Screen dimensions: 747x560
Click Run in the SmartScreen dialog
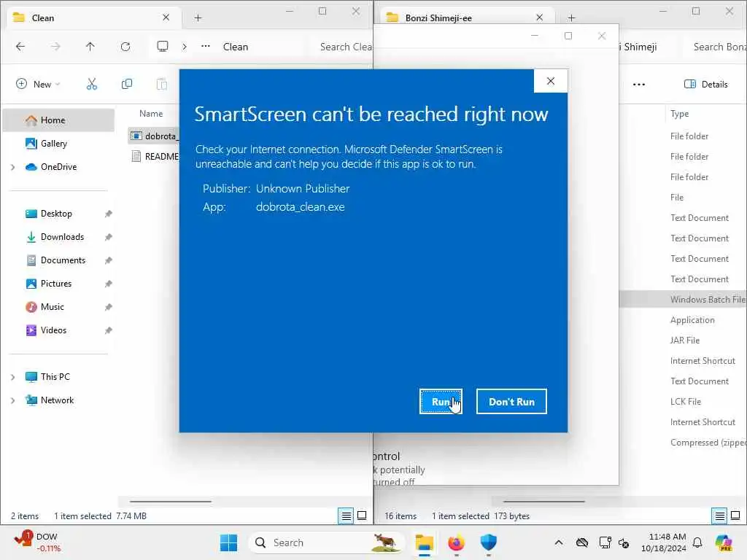click(x=441, y=402)
